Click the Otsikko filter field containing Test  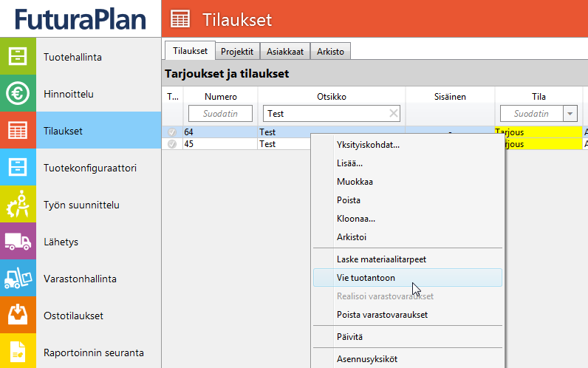tap(332, 114)
